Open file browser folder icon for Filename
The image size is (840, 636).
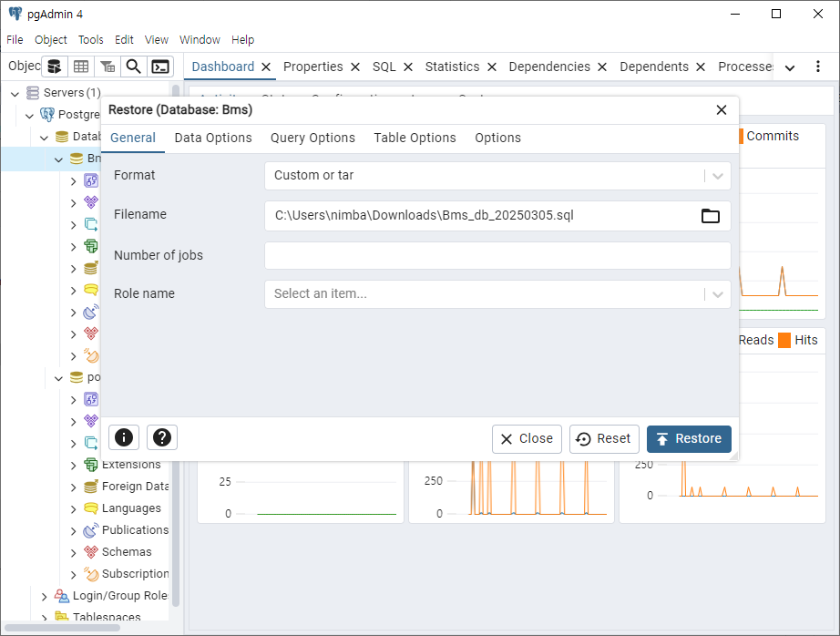(x=711, y=215)
